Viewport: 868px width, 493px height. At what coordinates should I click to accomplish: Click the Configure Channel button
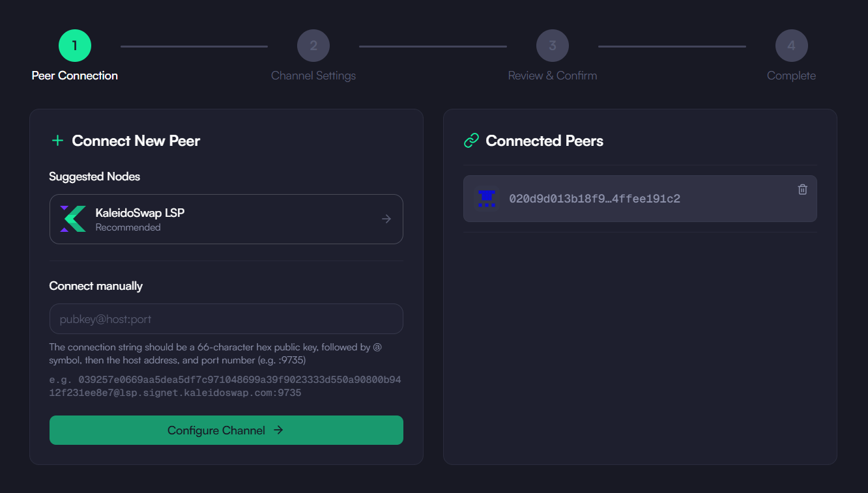click(226, 430)
